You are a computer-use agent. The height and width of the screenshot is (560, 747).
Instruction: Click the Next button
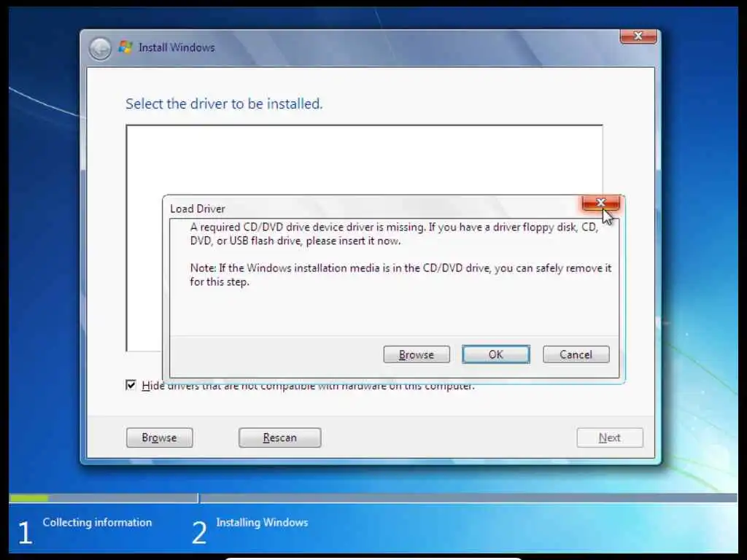click(x=610, y=437)
